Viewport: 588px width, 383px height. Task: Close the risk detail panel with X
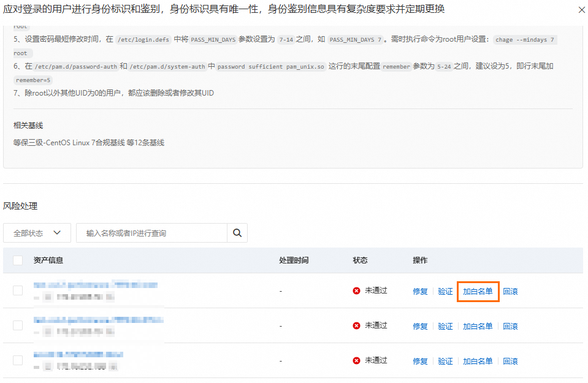pos(582,10)
